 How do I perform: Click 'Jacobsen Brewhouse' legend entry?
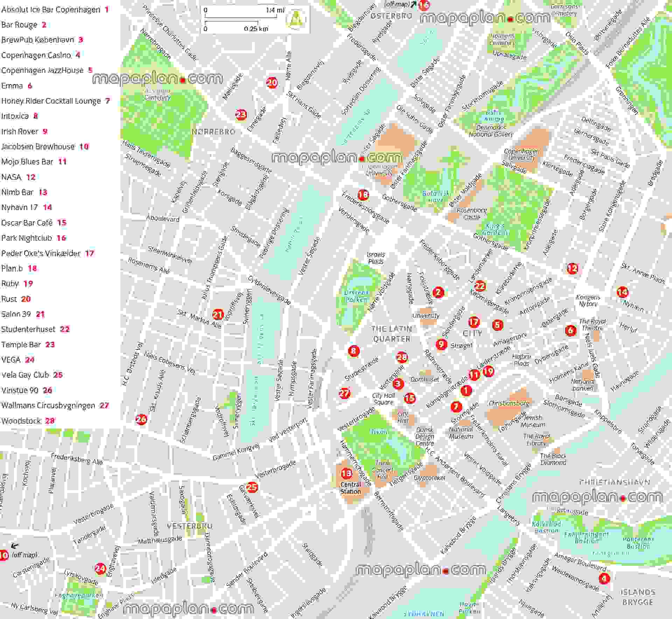point(45,146)
